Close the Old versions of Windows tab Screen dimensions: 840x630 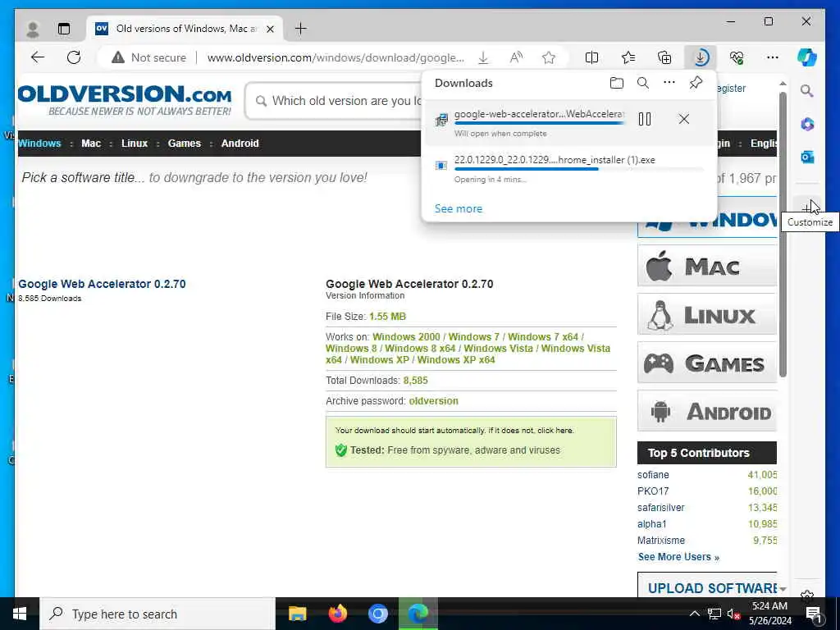(x=270, y=29)
